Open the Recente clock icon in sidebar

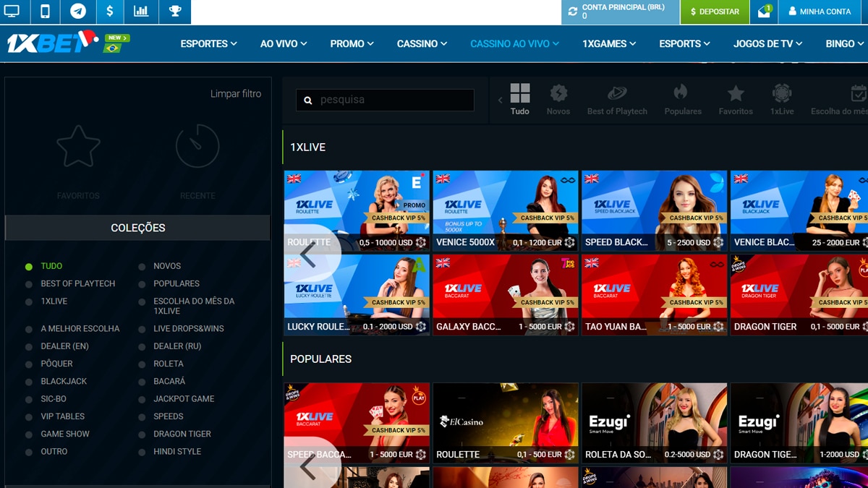(x=197, y=147)
